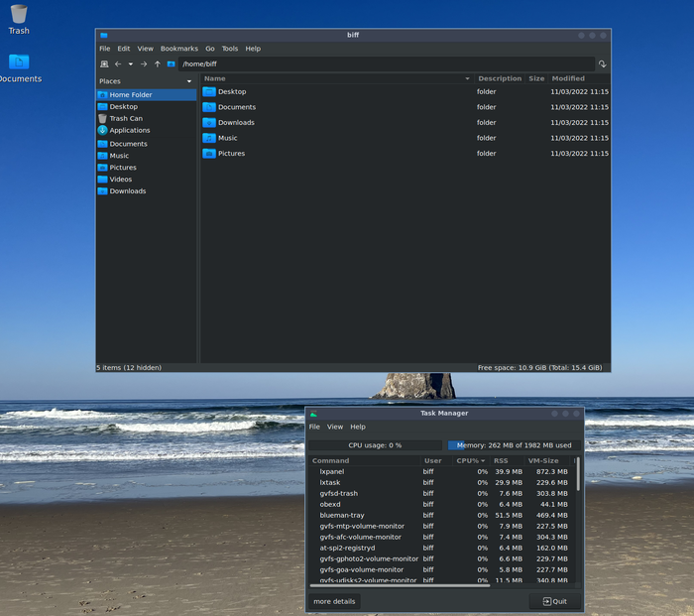Click the memory usage progress bar
694x616 pixels.
(x=515, y=445)
